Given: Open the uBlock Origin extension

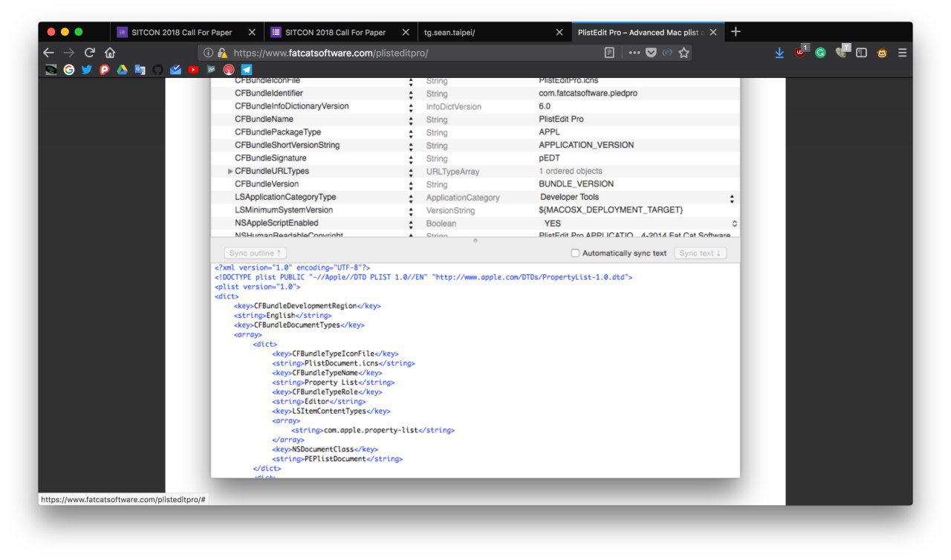Looking at the screenshot, I should click(x=801, y=52).
